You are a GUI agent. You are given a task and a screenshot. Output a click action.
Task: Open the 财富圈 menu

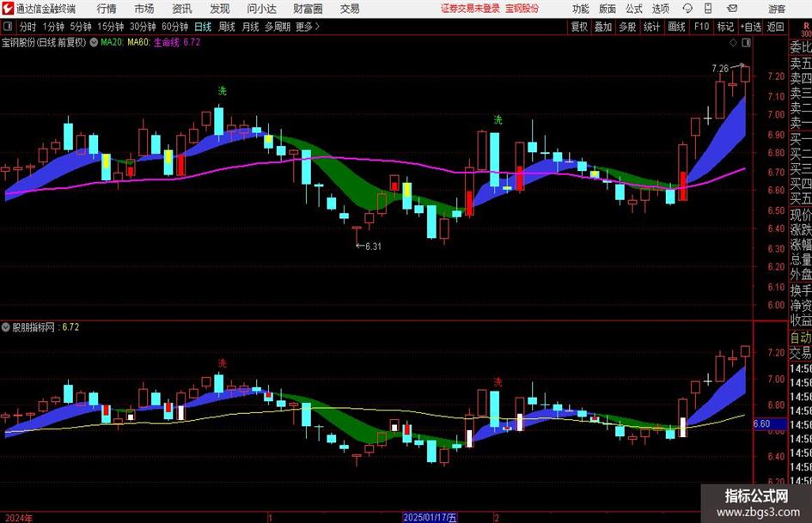pos(308,9)
